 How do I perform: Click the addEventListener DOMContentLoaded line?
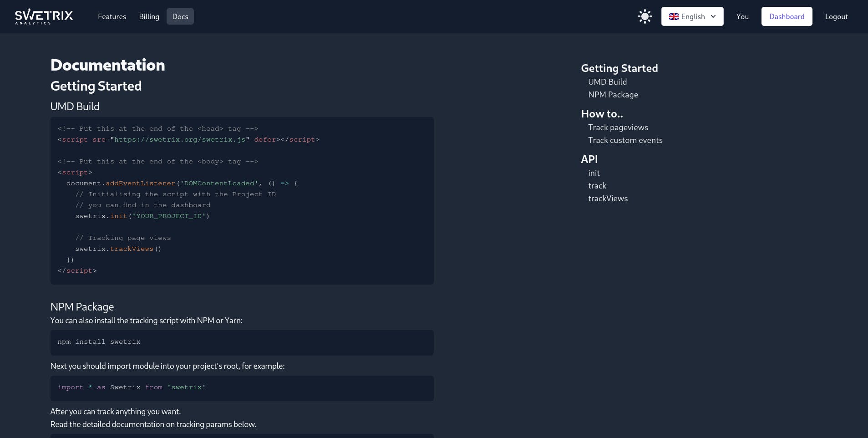pyautogui.click(x=182, y=183)
